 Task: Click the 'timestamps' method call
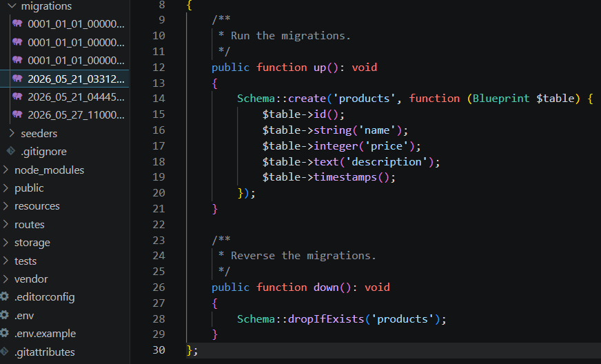[345, 177]
